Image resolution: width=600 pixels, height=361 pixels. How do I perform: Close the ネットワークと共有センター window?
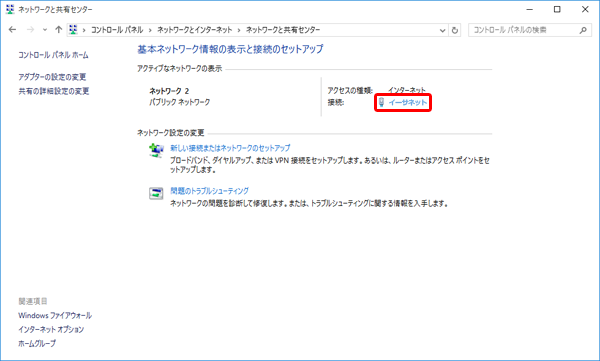(585, 10)
